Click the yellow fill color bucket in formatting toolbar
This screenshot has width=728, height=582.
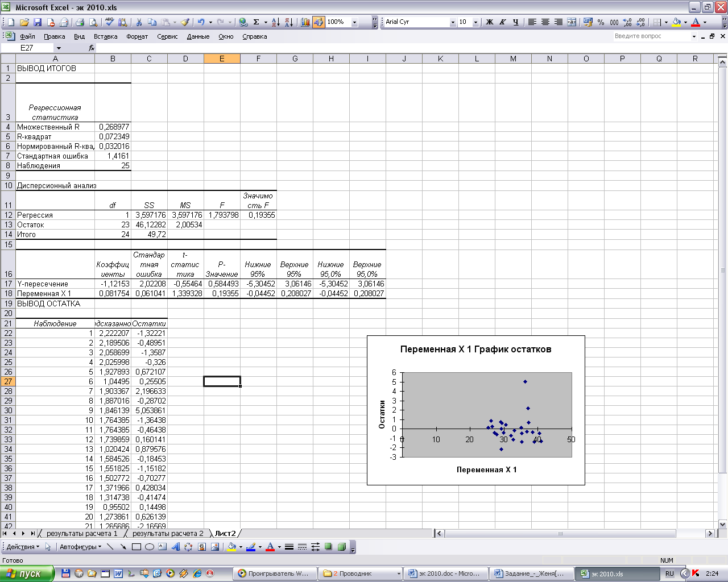pos(676,22)
